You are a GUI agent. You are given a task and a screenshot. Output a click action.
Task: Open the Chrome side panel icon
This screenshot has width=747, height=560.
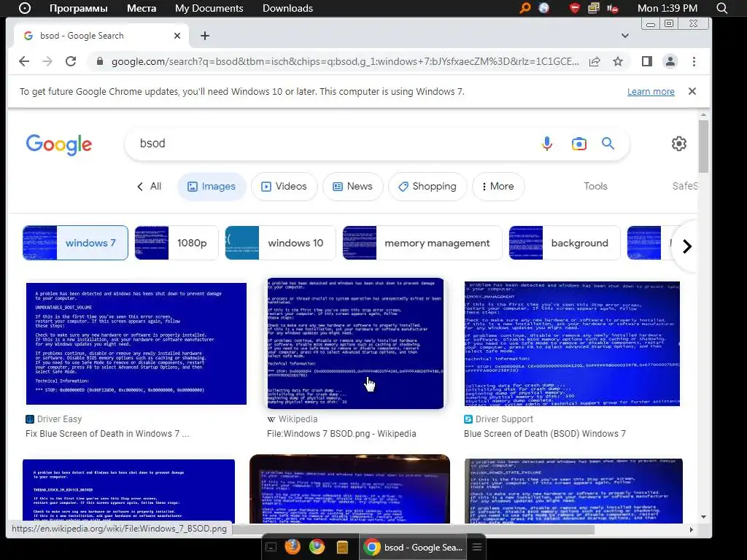(x=646, y=61)
